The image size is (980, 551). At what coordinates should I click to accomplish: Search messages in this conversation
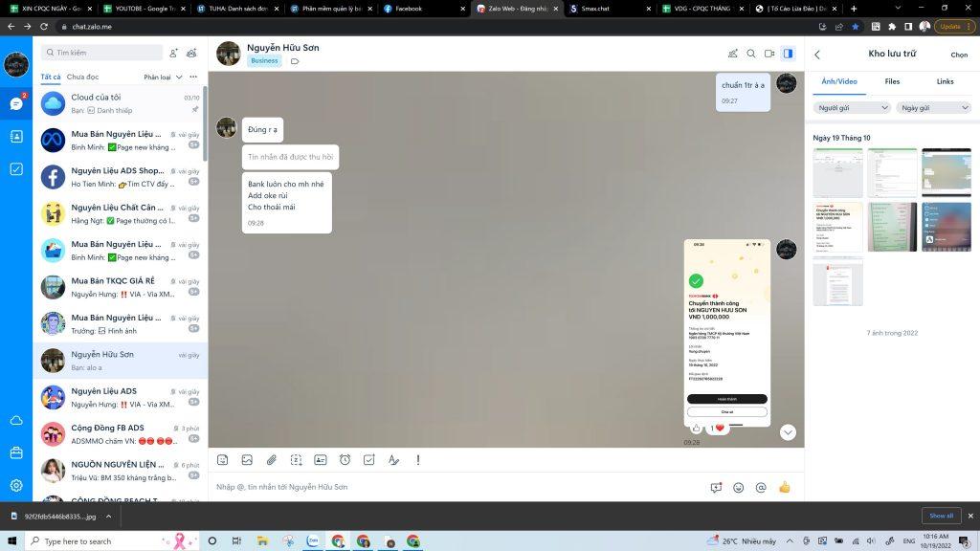[751, 55]
